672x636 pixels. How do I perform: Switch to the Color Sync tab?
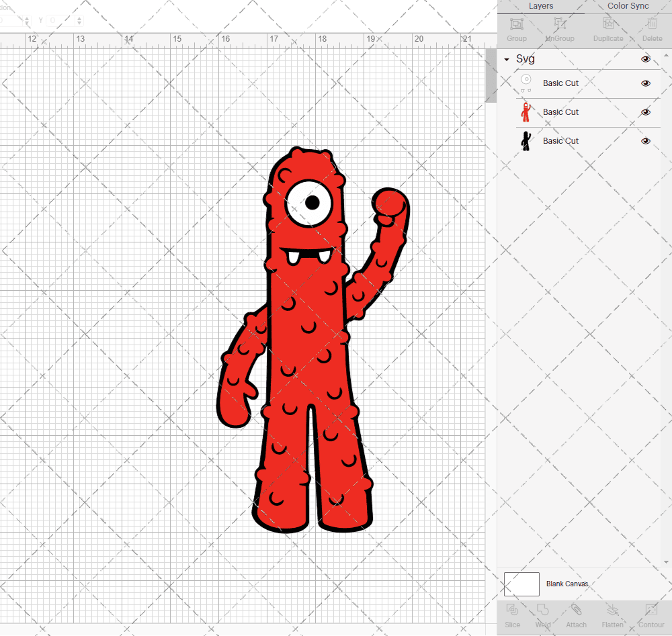(x=628, y=6)
